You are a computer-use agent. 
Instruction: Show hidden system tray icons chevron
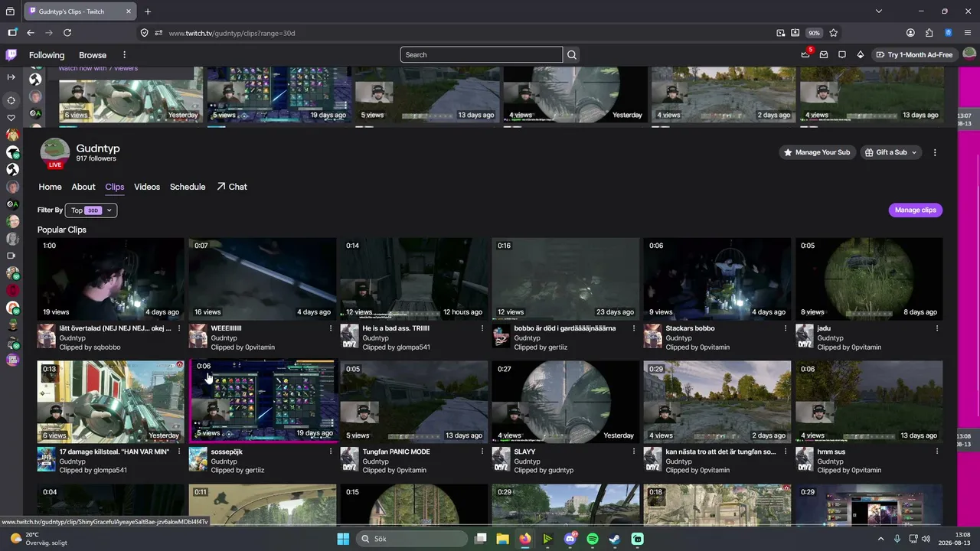[x=881, y=539]
